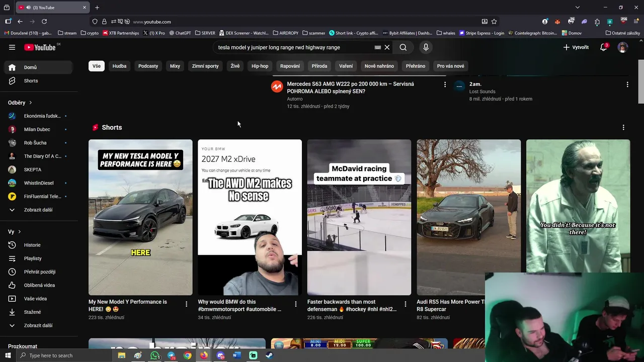Viewport: 644px width, 362px height.
Task: Open more options for Mercedes S63 AMG video
Action: (445, 84)
